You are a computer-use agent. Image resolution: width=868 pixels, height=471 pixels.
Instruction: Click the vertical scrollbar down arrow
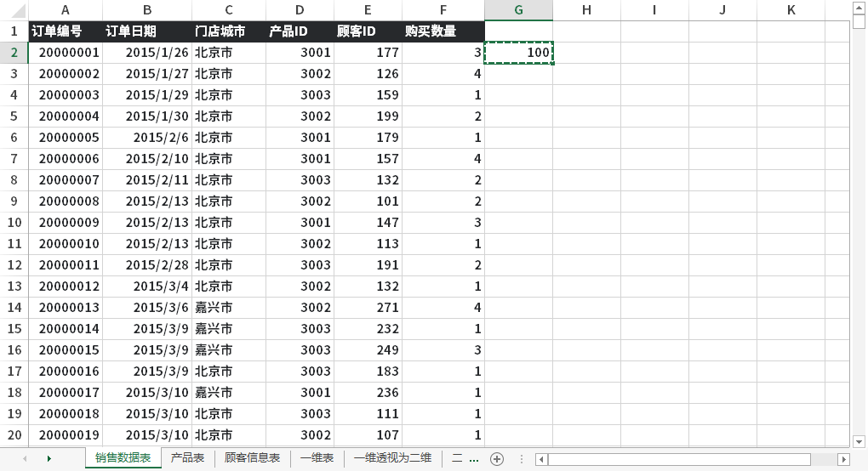(x=859, y=442)
